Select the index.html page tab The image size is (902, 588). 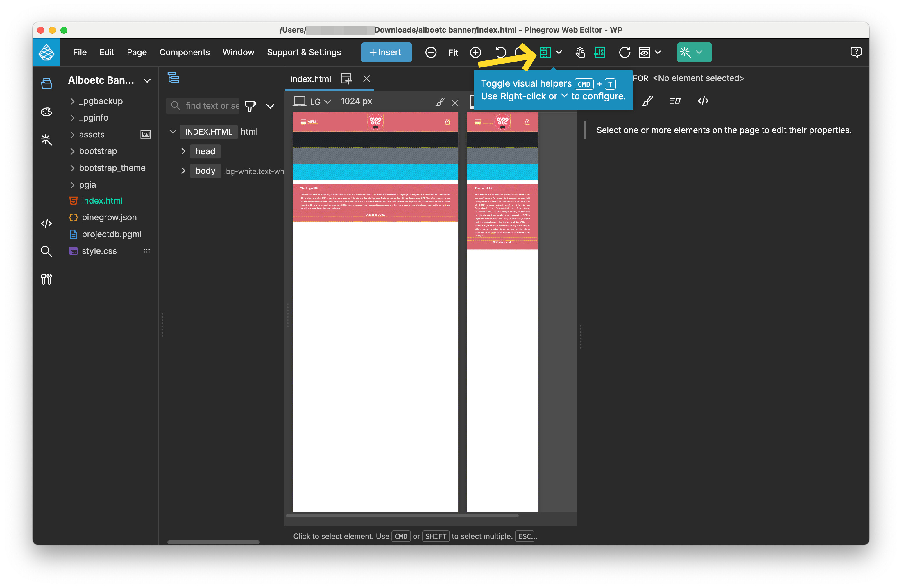click(310, 79)
